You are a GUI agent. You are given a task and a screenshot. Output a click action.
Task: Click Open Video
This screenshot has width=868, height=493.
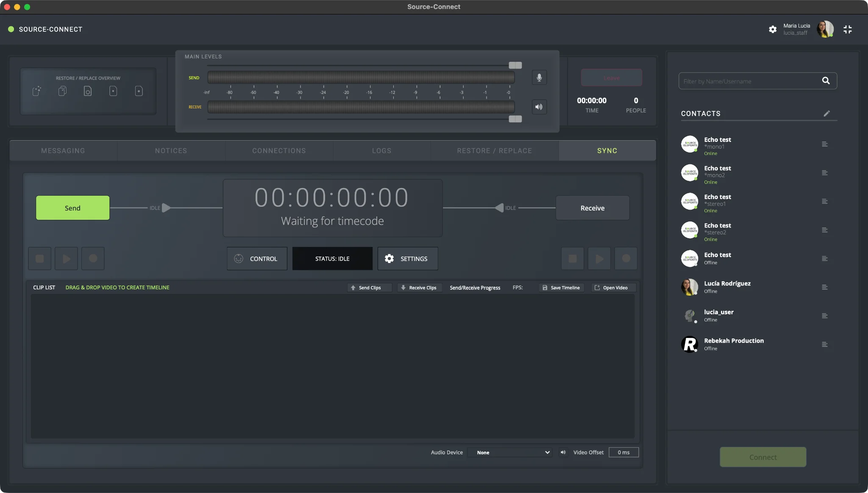613,288
